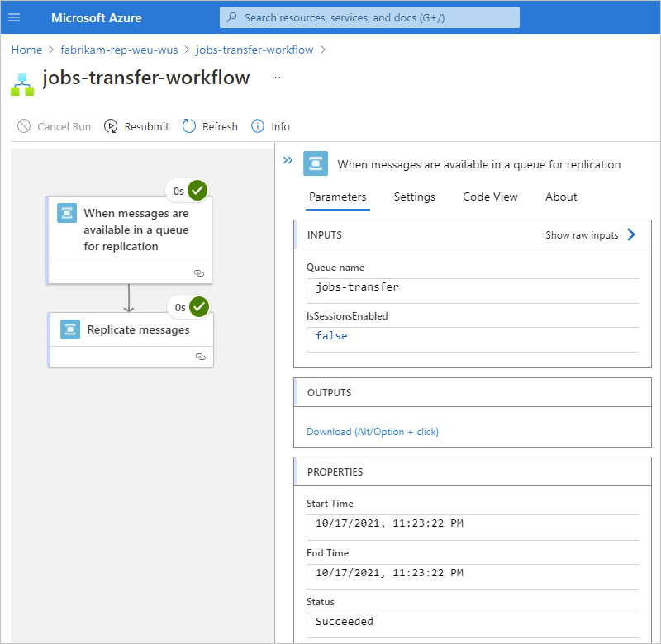Screen dimensions: 661x644
Task: Download the trigger outputs
Action: (372, 431)
